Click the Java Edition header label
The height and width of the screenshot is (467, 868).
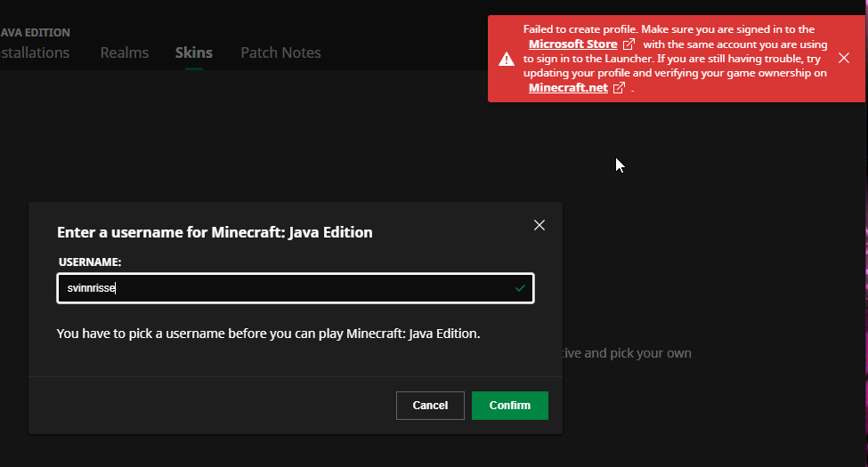(36, 32)
